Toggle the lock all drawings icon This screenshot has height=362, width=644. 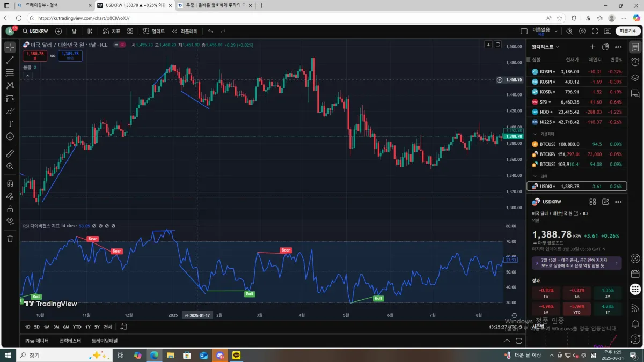pos(10,209)
